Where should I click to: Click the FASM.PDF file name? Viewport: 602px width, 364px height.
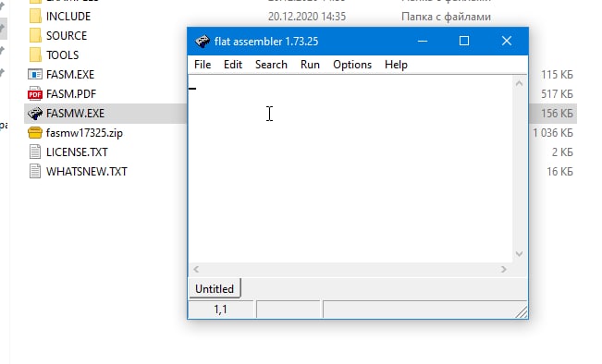tap(71, 94)
